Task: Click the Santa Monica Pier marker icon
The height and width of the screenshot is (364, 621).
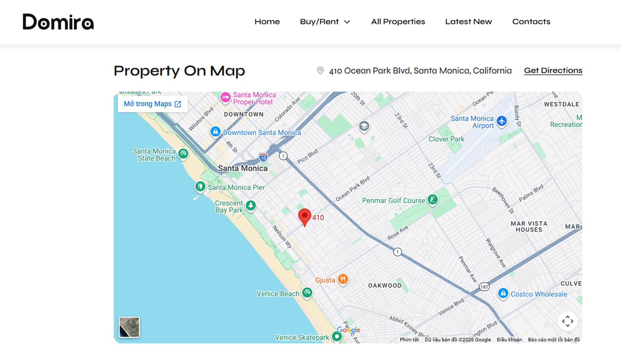Action: [x=200, y=186]
